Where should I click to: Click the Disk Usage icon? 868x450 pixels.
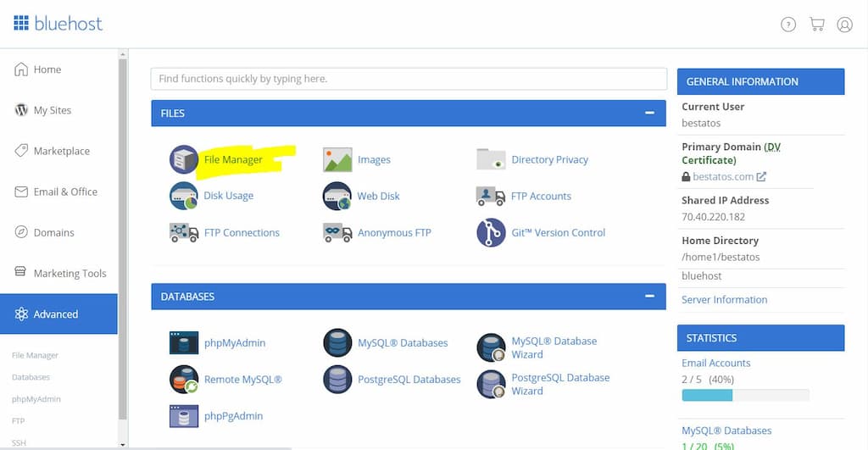pyautogui.click(x=184, y=196)
